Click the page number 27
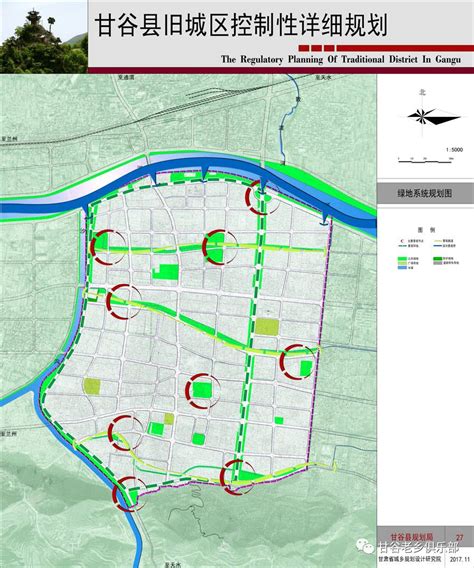 (460, 537)
